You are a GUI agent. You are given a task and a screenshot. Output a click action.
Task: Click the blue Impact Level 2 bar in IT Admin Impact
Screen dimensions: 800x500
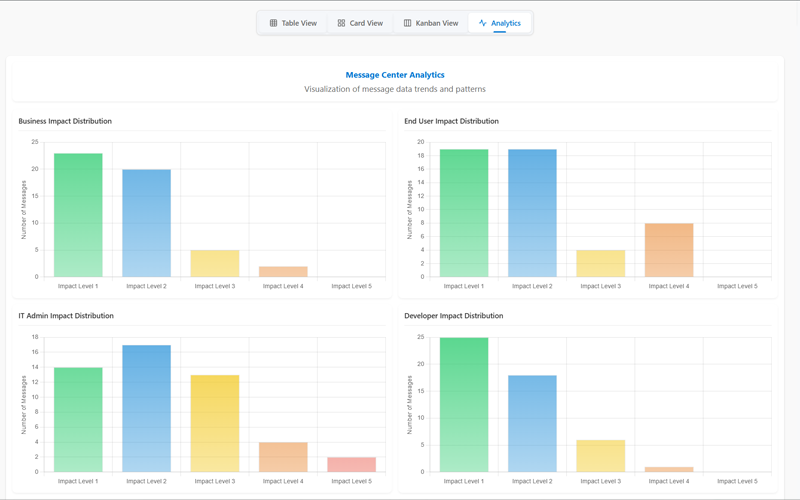coord(146,408)
